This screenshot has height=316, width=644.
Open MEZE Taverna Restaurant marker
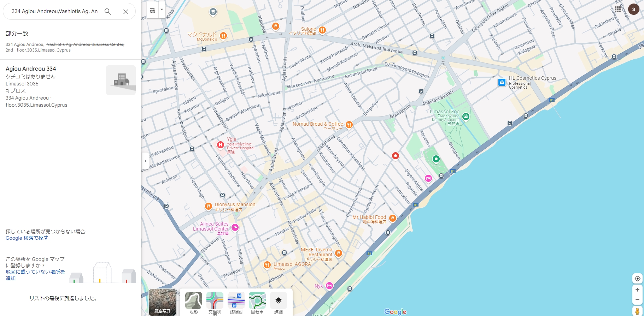[x=338, y=253]
